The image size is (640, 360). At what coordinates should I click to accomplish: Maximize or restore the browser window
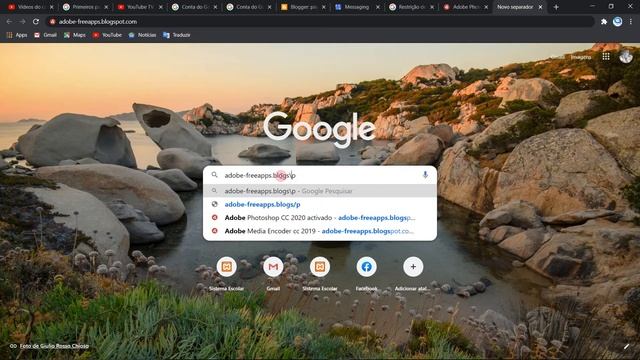point(611,6)
